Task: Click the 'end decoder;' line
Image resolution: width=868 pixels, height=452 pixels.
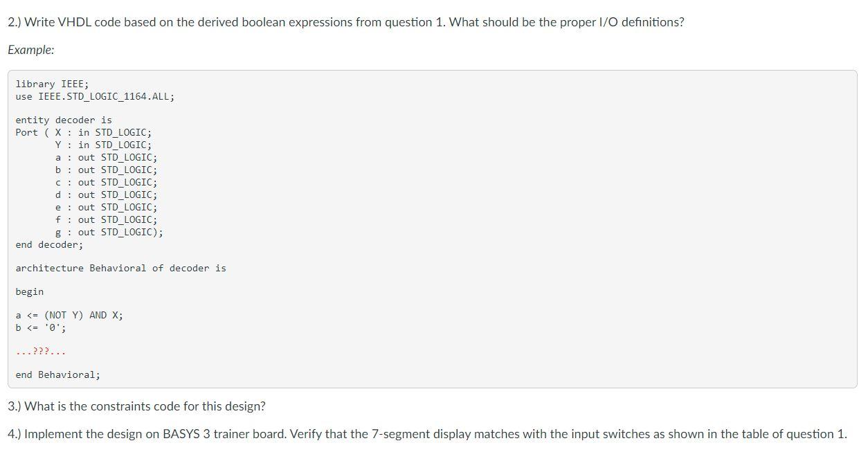Action: pyautogui.click(x=49, y=244)
